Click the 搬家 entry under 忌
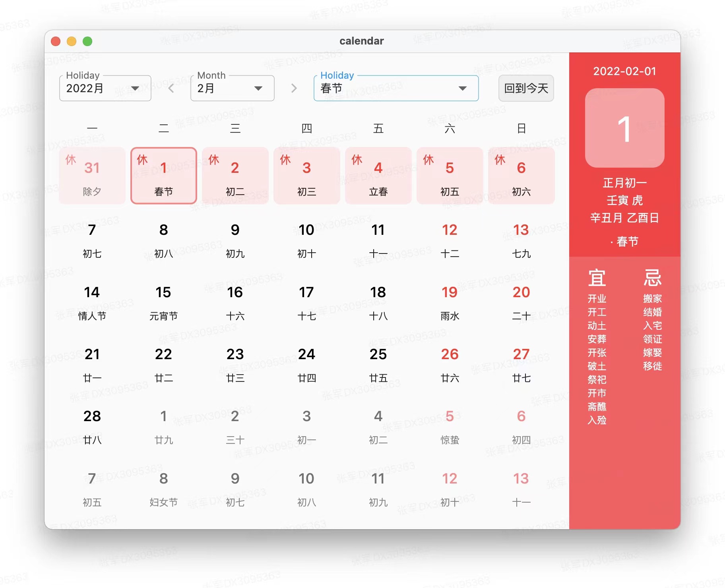This screenshot has height=588, width=725. coord(653,298)
